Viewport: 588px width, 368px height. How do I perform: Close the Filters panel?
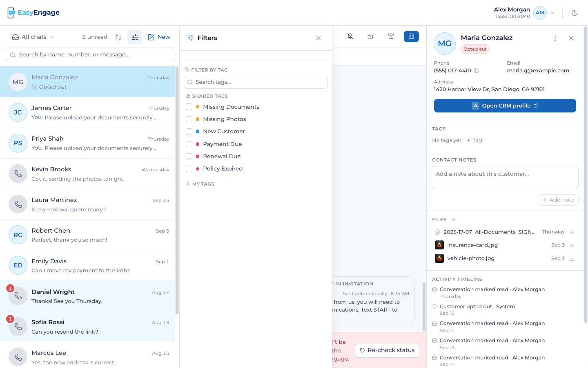point(318,38)
